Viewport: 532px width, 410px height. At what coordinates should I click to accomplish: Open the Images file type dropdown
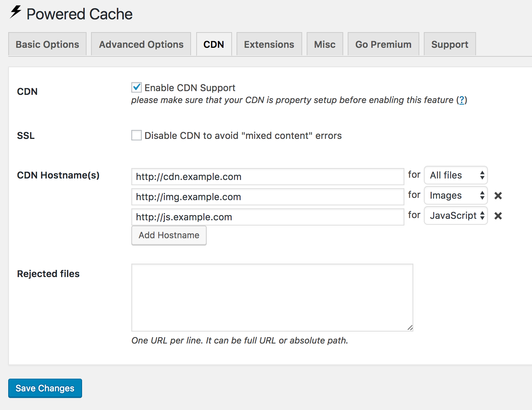coord(456,195)
